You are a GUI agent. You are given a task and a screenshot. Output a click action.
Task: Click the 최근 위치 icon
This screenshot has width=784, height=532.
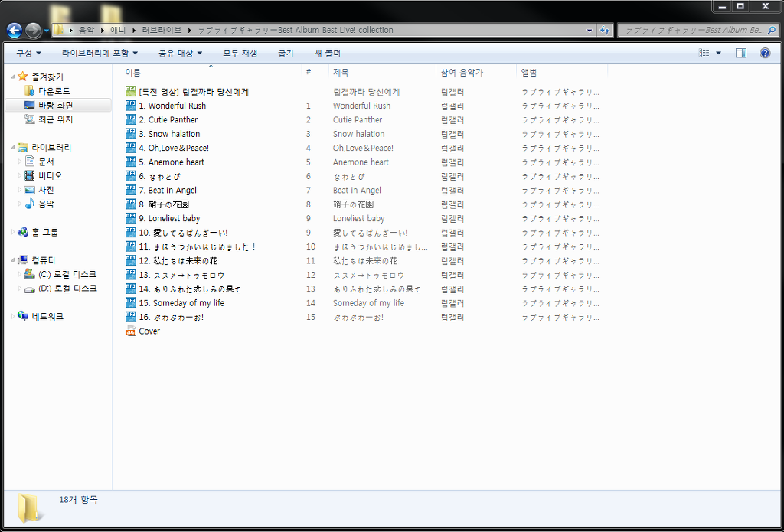30,119
